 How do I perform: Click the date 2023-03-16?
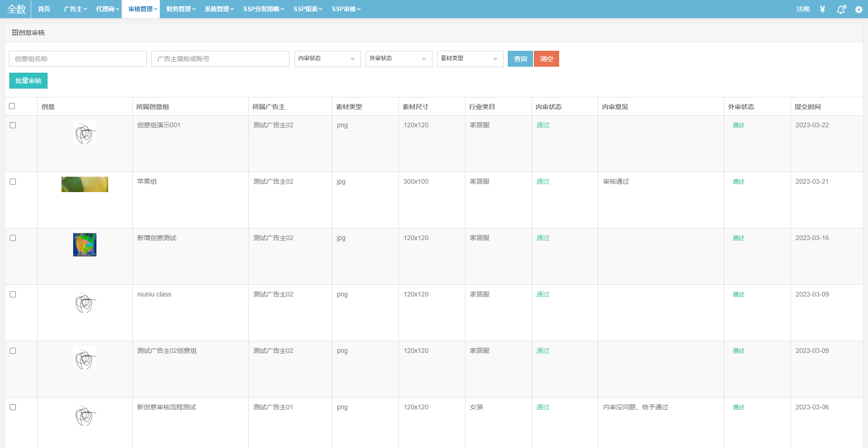(x=812, y=238)
